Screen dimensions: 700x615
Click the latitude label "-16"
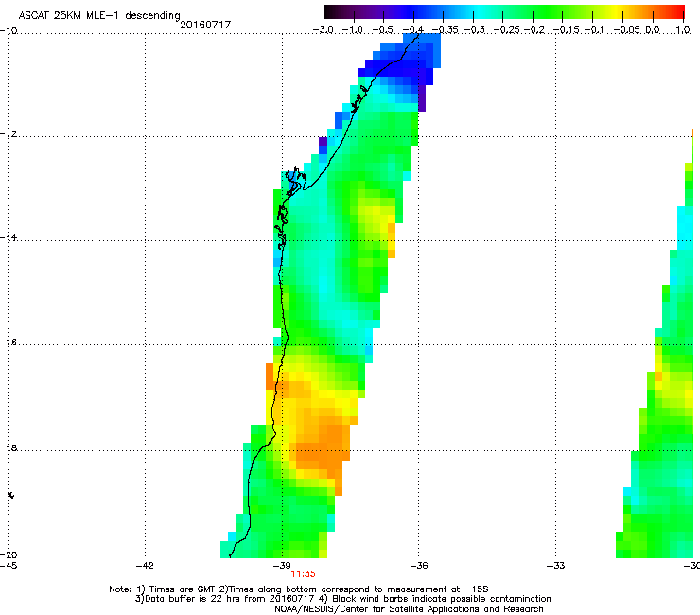[x=9, y=343]
